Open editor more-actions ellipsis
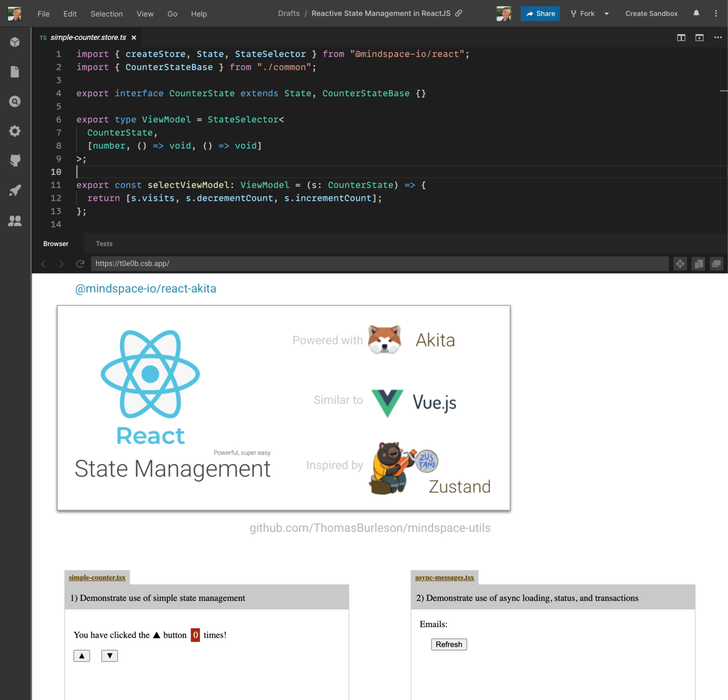The height and width of the screenshot is (700, 728). point(718,37)
